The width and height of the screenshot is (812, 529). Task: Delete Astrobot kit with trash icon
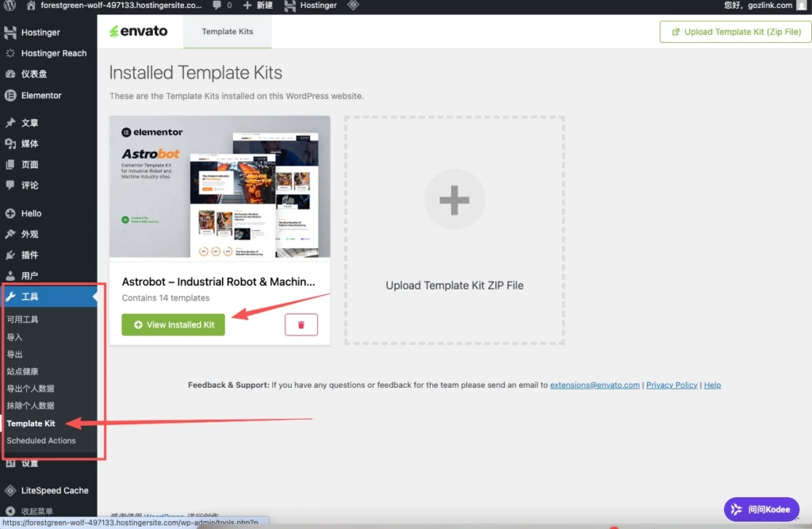301,324
